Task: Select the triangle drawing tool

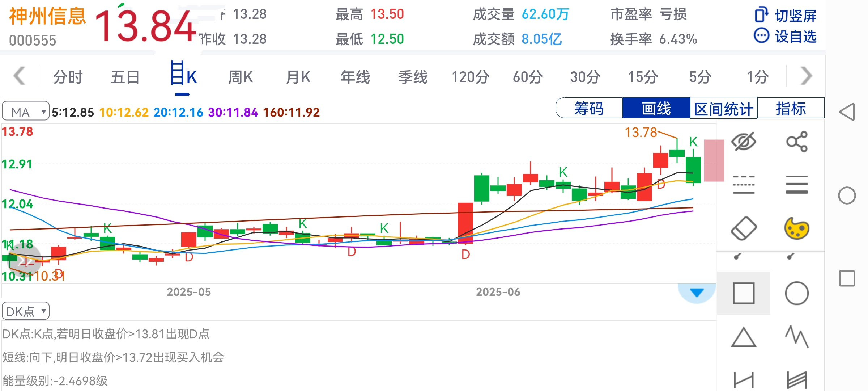Action: [744, 337]
